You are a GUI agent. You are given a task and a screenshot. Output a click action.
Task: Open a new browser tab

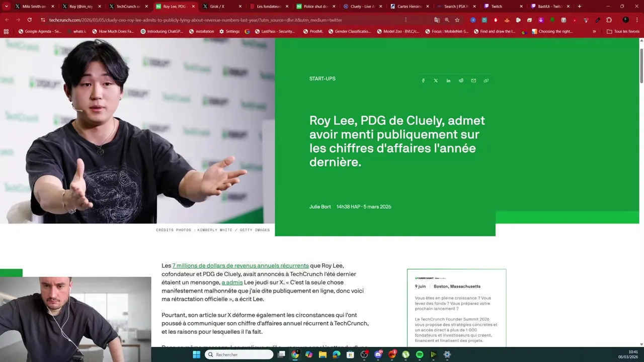pyautogui.click(x=580, y=7)
